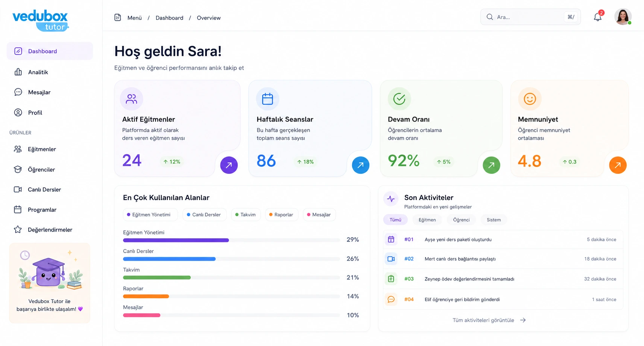
Task: Toggle the Eğitmen Yönetimi legend chip
Action: 150,215
